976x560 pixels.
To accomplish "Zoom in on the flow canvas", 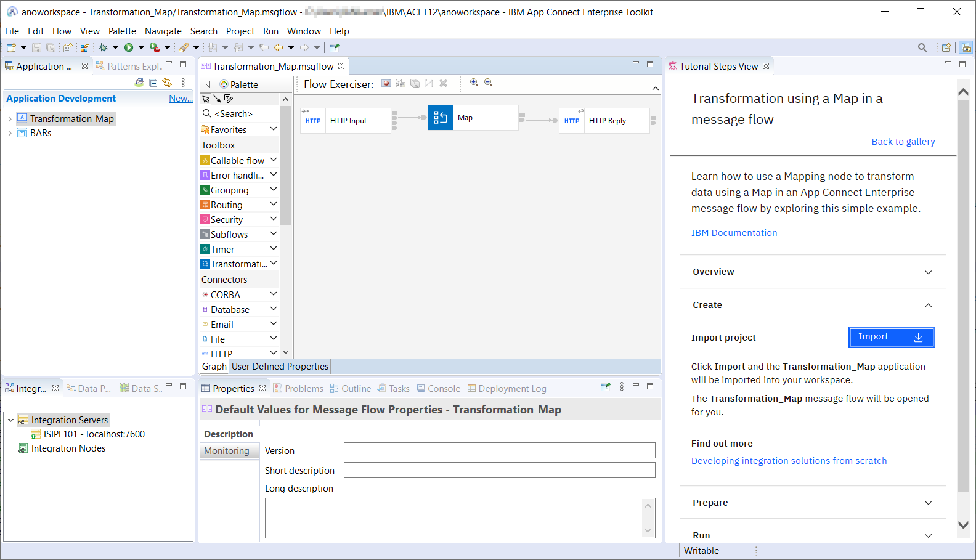I will tap(474, 83).
